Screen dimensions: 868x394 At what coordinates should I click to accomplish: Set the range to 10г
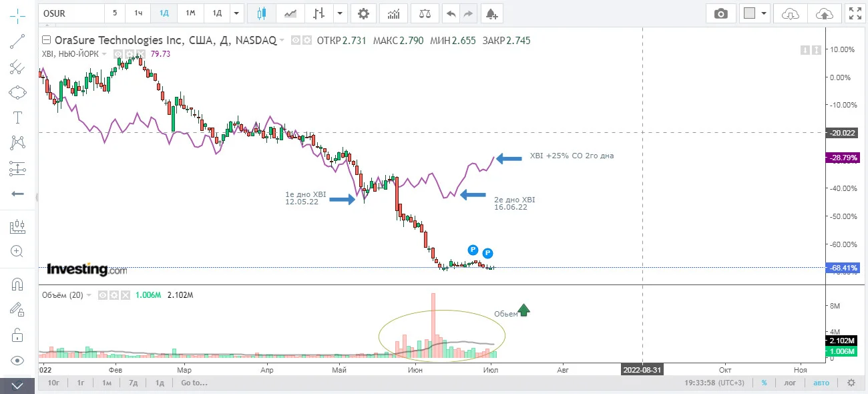click(x=54, y=383)
